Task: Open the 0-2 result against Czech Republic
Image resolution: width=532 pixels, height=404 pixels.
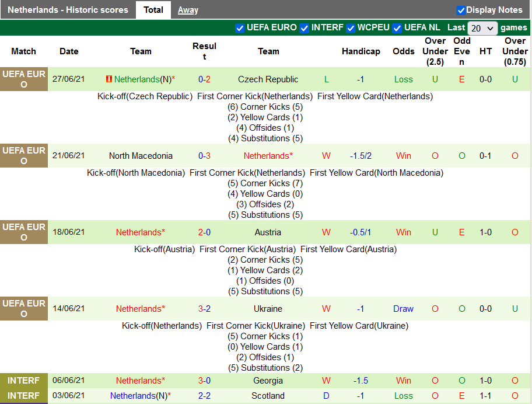Action: (x=204, y=79)
